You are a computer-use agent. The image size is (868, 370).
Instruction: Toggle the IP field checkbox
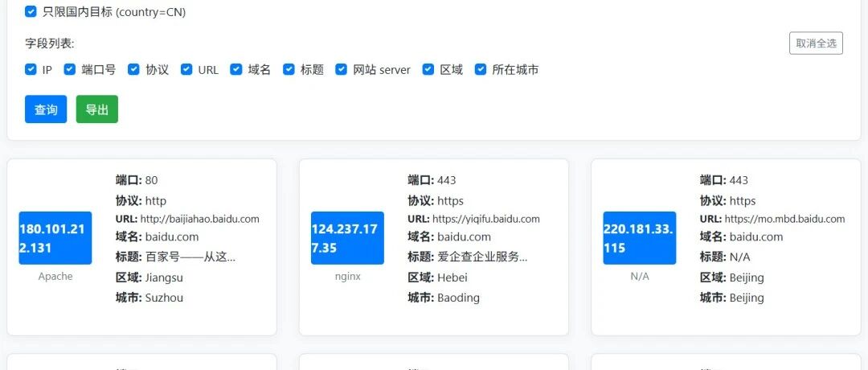click(31, 69)
